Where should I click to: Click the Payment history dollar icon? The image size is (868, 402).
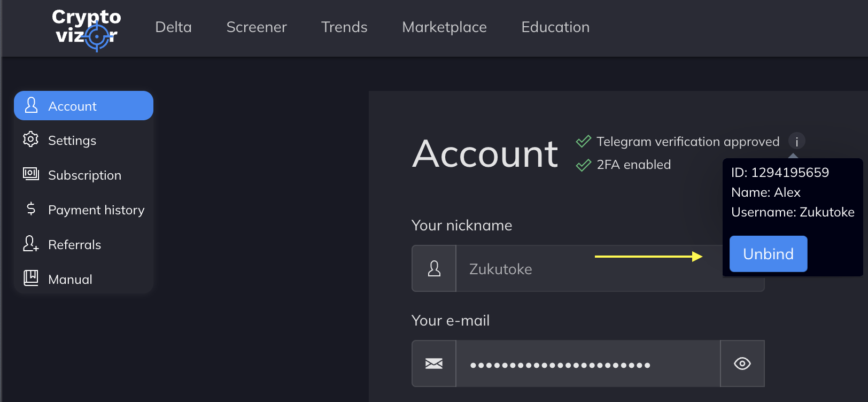[31, 209]
